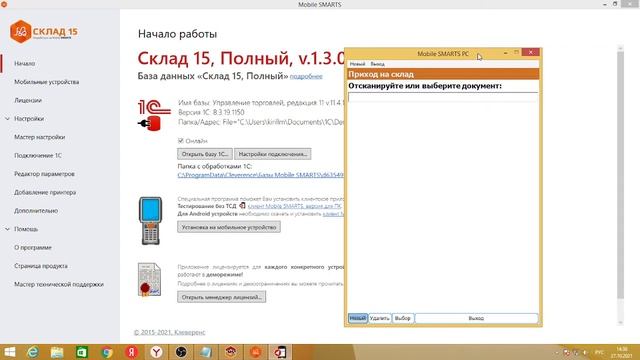
Task: Click the Удалить button in Mobile SMARTS PC
Action: point(380,318)
